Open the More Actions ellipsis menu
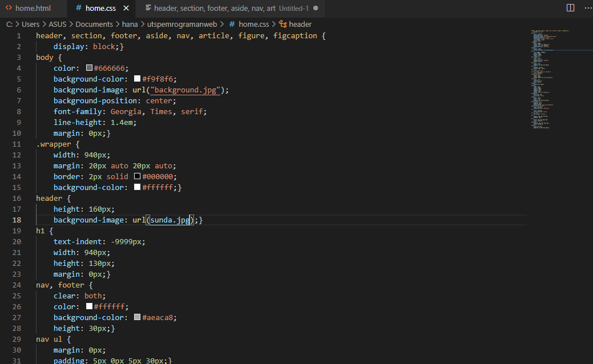 (x=588, y=8)
